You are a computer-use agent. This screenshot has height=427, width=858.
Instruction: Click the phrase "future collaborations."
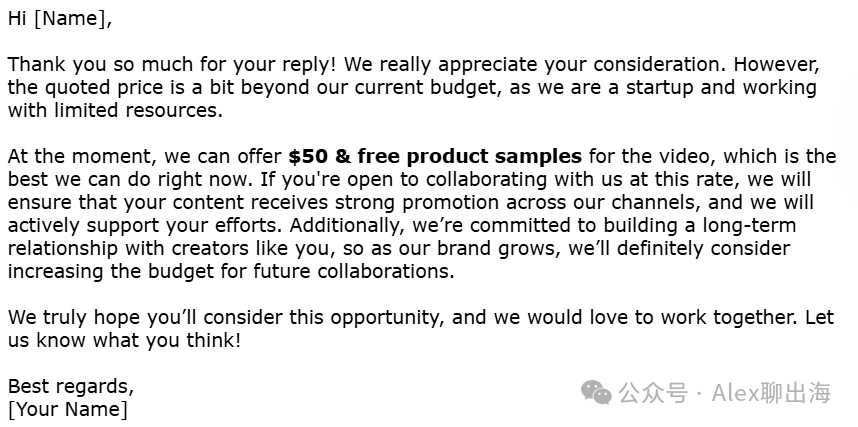point(353,272)
